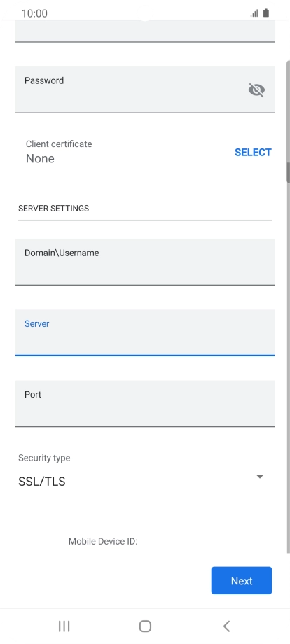Image resolution: width=290 pixels, height=644 pixels.
Task: Tap the Security type label
Action: [x=44, y=458]
